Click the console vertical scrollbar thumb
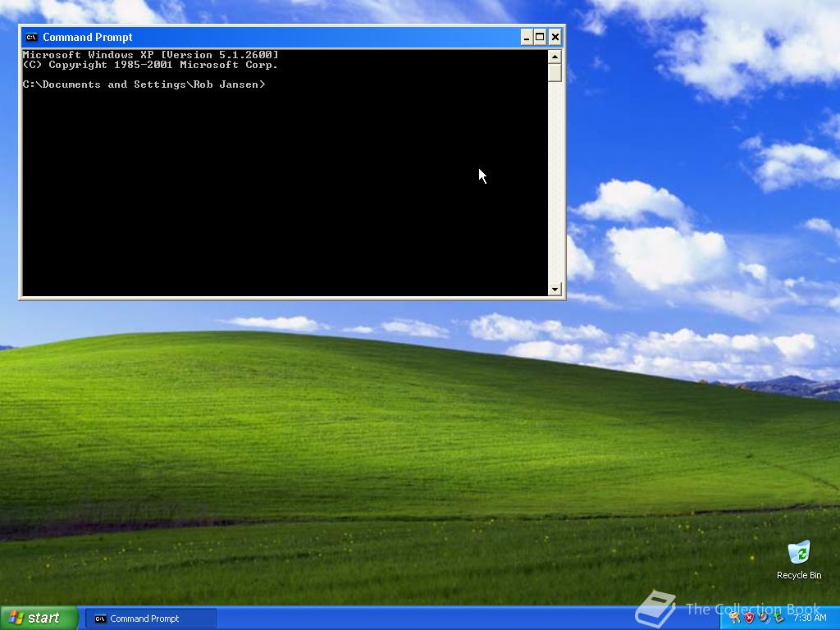 (555, 72)
